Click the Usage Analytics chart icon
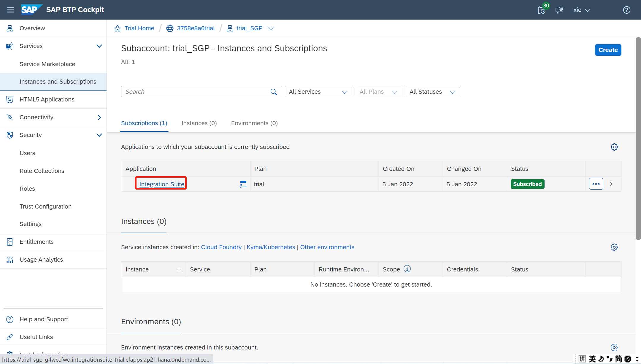641x364 pixels. [x=10, y=260]
